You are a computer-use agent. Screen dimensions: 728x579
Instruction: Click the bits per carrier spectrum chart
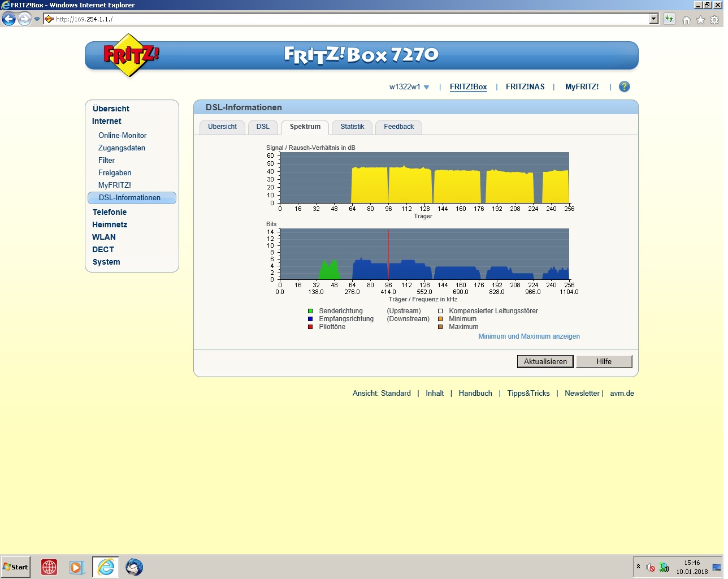coord(424,254)
